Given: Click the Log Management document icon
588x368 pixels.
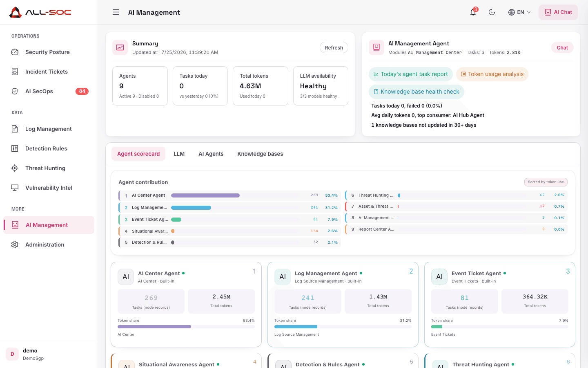Looking at the screenshot, I should click(x=15, y=129).
